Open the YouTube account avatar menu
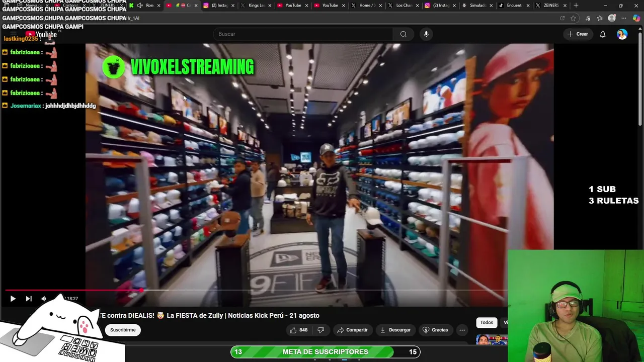Screen dimensions: 644x362 (x=622, y=34)
